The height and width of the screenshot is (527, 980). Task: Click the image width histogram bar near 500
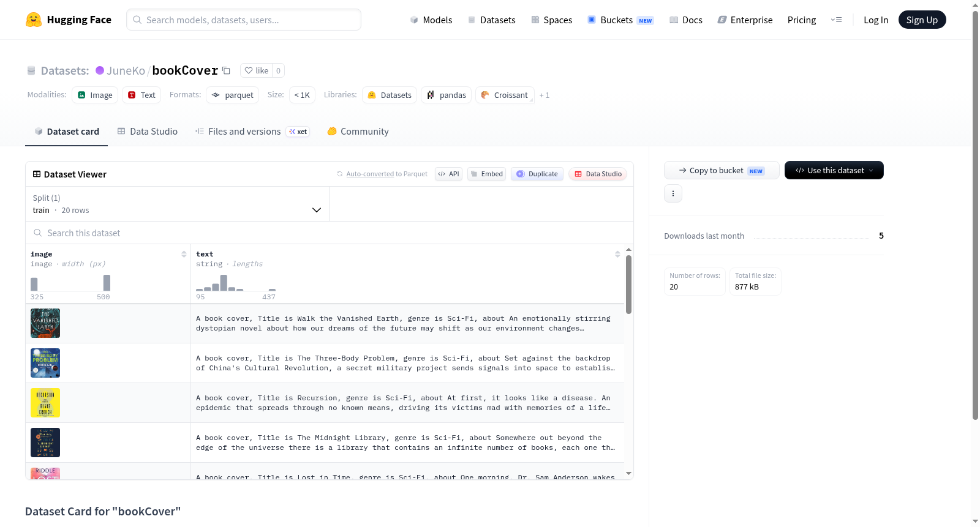(107, 283)
